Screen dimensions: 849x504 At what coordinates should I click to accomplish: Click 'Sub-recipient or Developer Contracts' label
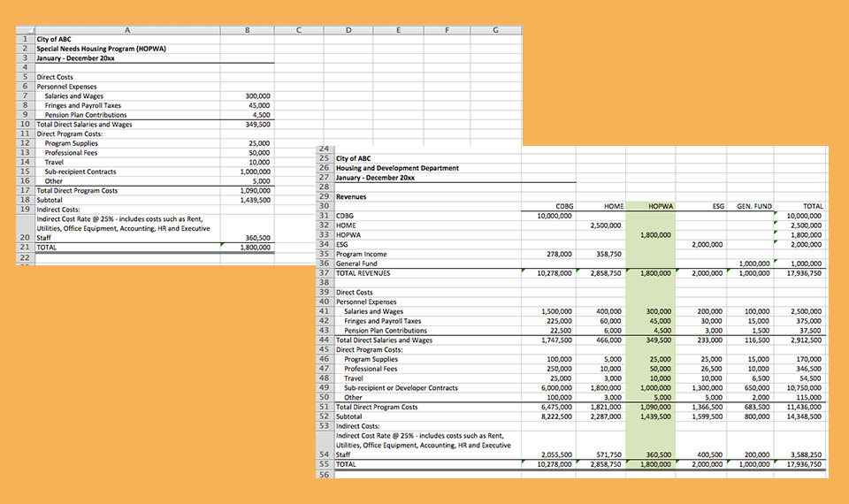pyautogui.click(x=401, y=388)
